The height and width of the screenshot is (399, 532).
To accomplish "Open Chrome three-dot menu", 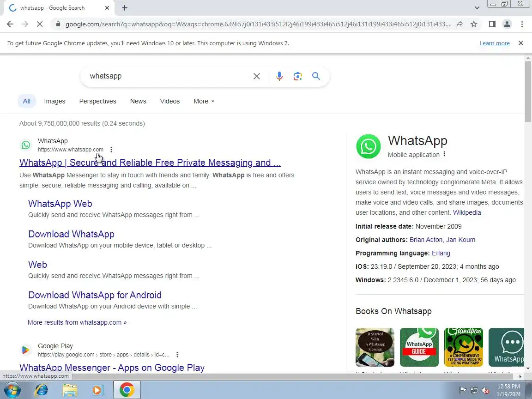I will tap(522, 24).
